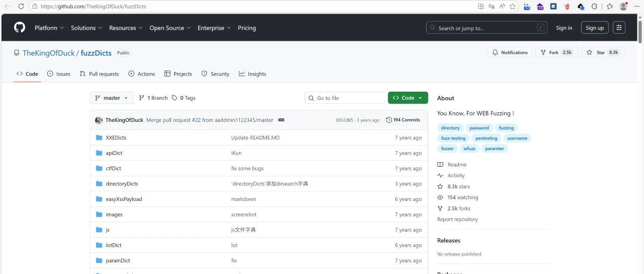Open the split screen icon in address bar

[480, 7]
